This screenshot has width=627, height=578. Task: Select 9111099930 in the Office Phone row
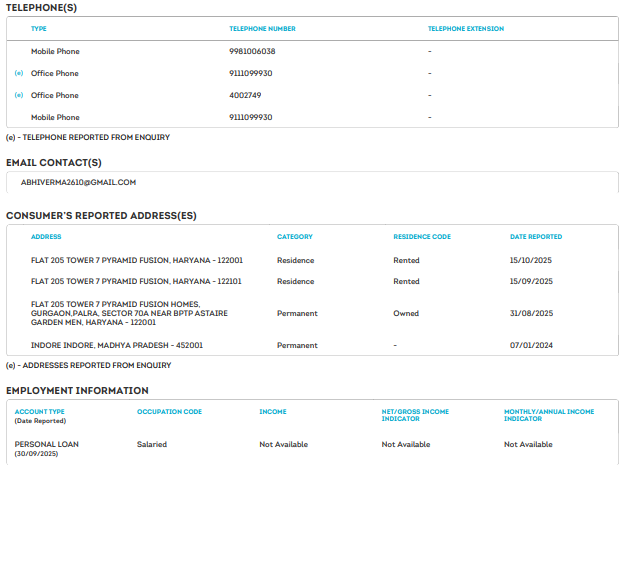tap(251, 73)
